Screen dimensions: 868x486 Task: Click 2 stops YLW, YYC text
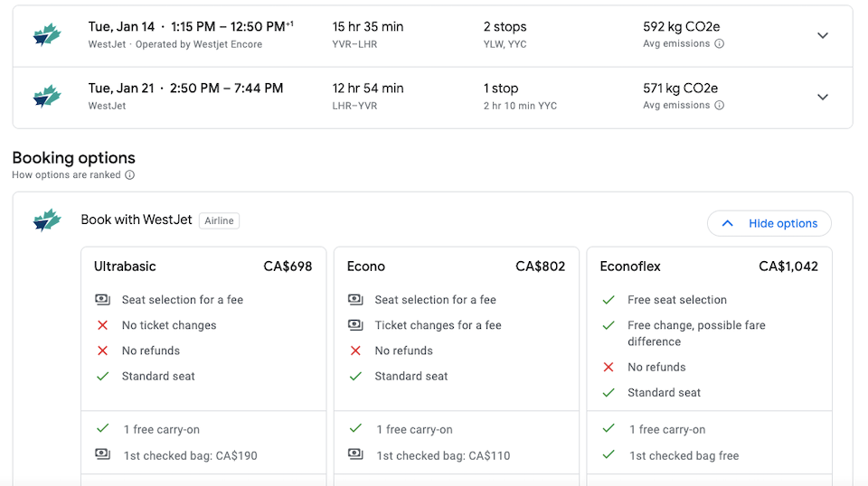point(505,35)
